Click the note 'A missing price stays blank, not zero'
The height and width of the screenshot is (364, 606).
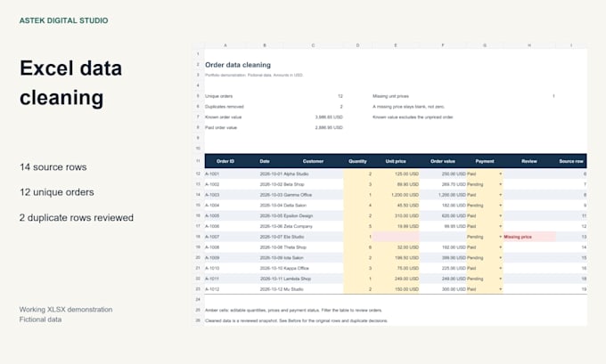click(408, 107)
